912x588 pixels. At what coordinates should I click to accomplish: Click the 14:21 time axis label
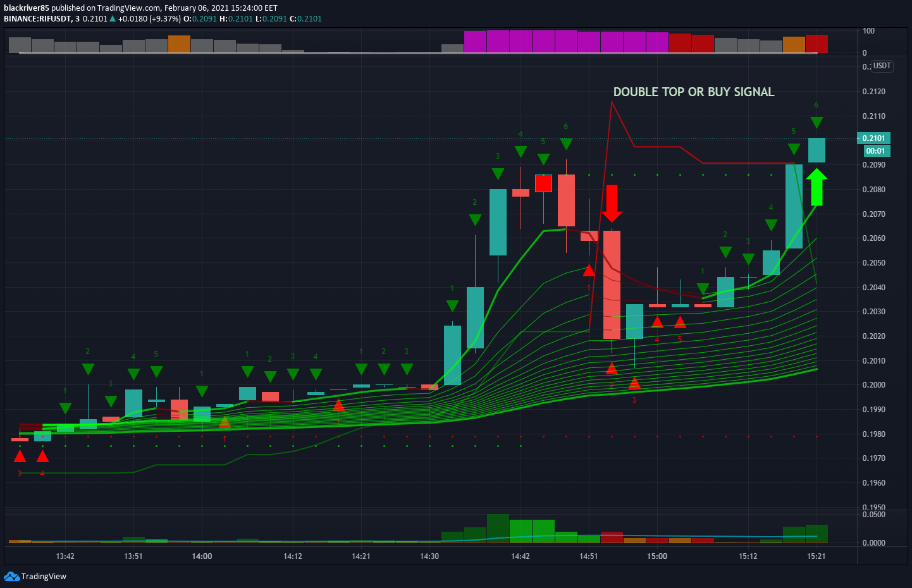(x=361, y=556)
